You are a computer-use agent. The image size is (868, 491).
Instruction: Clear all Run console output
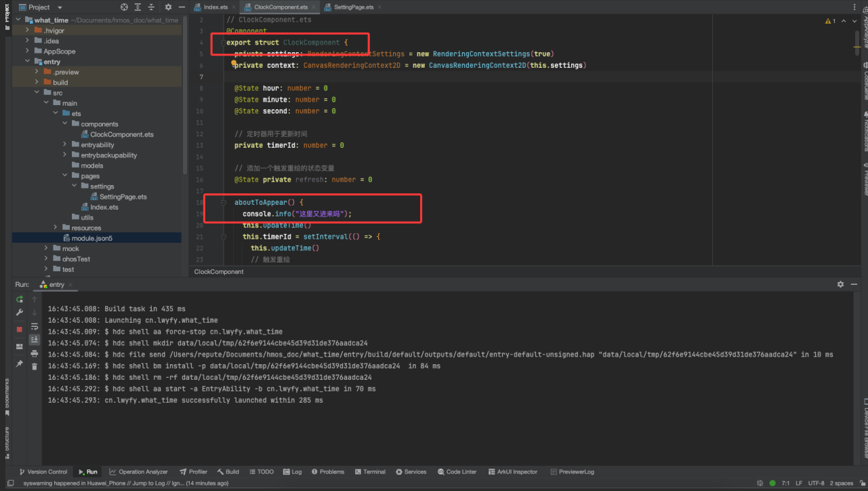[35, 366]
